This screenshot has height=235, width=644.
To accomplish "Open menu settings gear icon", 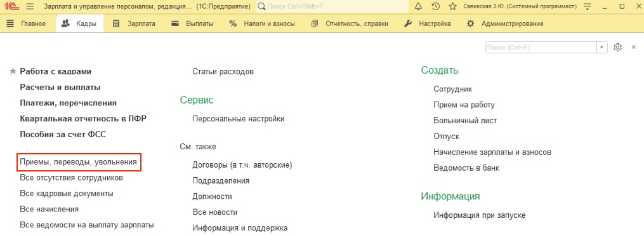I will [x=618, y=48].
